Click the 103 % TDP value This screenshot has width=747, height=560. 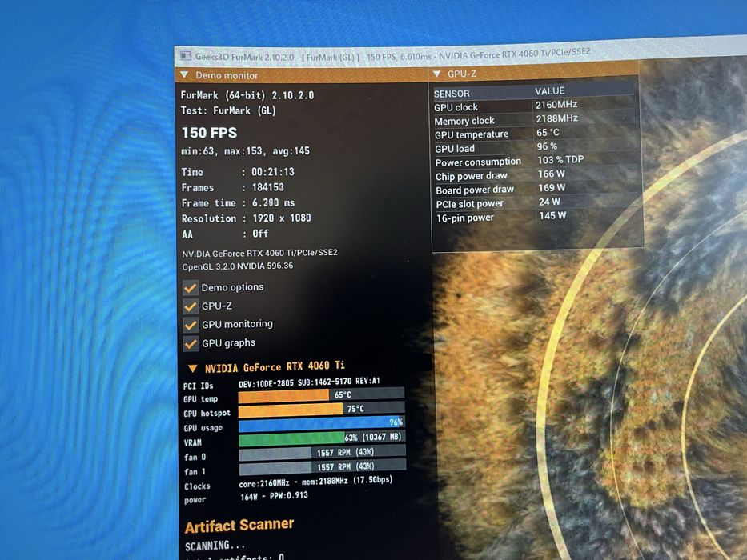[x=560, y=160]
